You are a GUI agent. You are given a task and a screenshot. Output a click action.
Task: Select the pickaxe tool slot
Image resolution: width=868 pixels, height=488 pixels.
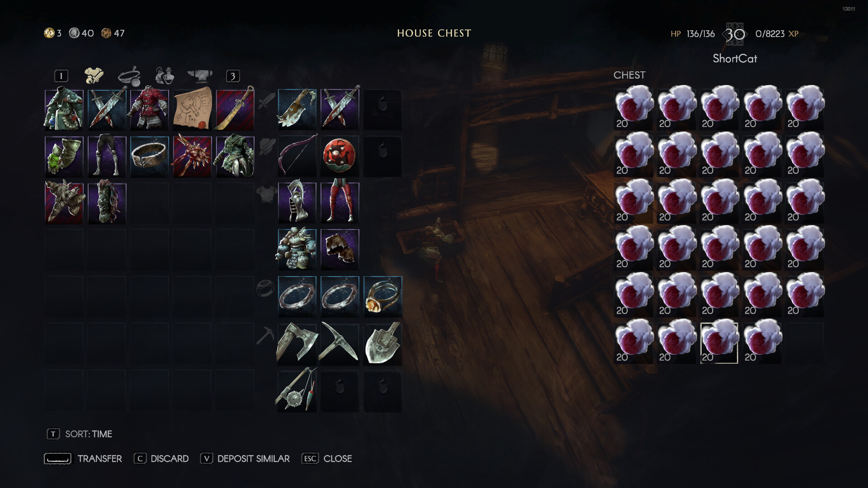[x=340, y=343]
